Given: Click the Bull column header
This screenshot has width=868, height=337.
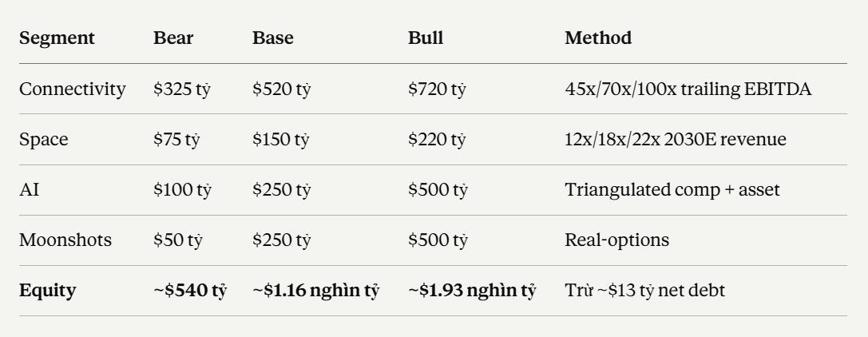Looking at the screenshot, I should point(426,38).
